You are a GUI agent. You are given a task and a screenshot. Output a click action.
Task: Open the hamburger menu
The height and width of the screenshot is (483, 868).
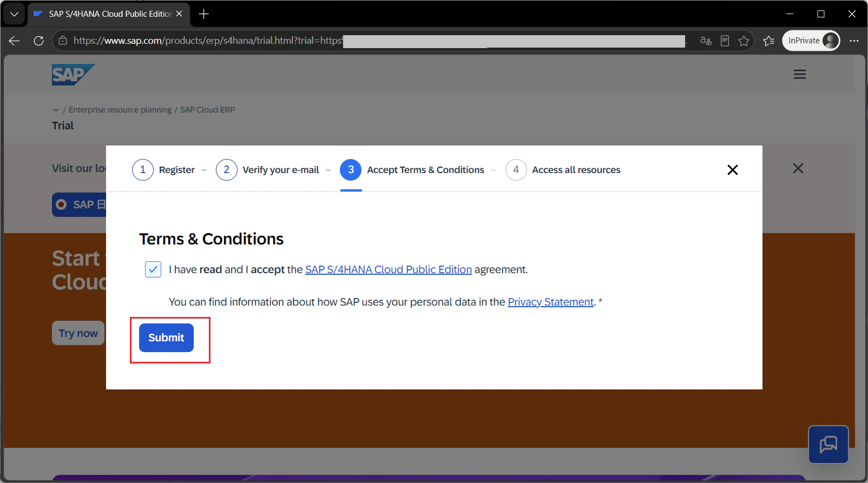[x=800, y=74]
